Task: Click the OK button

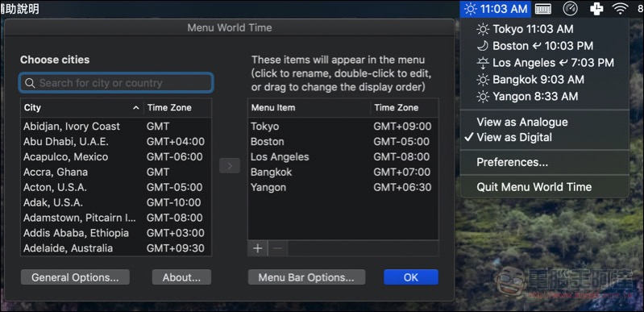Action: coord(411,277)
